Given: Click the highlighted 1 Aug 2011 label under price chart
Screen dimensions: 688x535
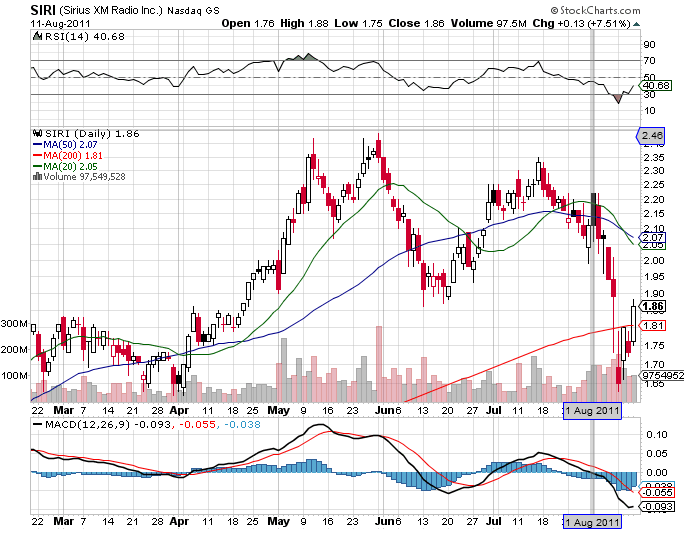Looking at the screenshot, I should coord(592,411).
